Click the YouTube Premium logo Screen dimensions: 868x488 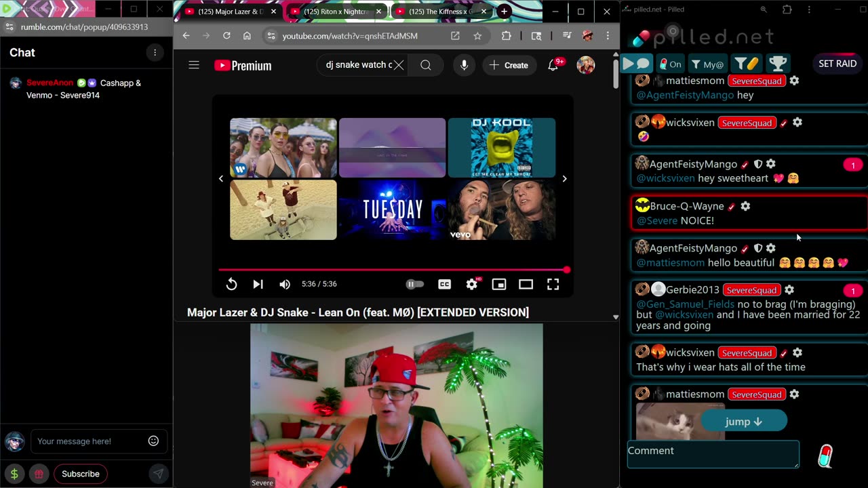(243, 66)
